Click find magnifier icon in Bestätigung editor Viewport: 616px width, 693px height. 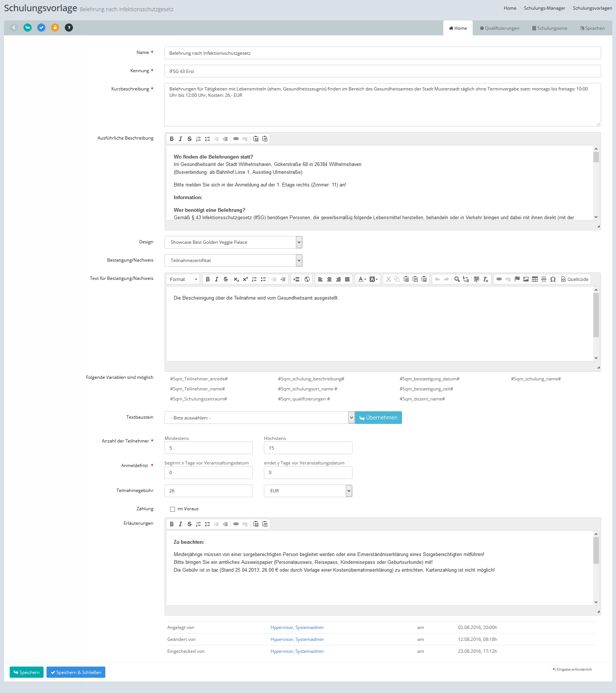(457, 280)
